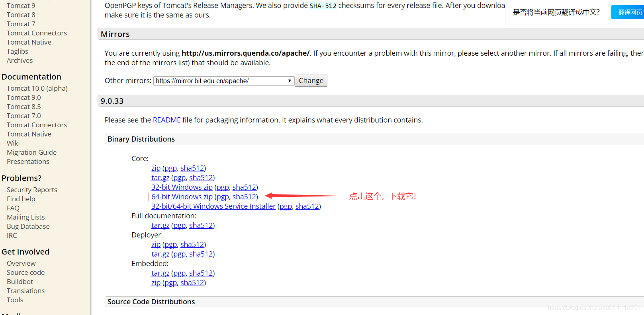644x315 pixels.
Task: Click the Mirrors section heading
Action: tap(115, 34)
